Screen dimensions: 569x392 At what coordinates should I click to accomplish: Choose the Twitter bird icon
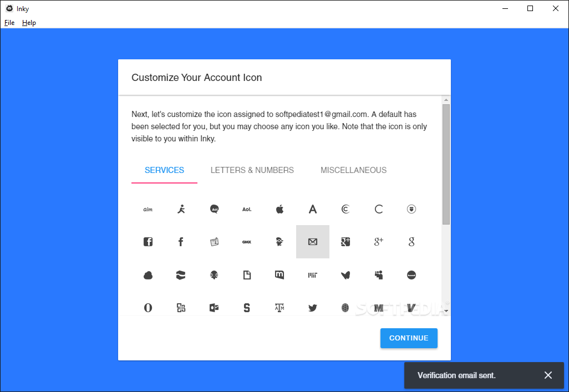(x=312, y=308)
